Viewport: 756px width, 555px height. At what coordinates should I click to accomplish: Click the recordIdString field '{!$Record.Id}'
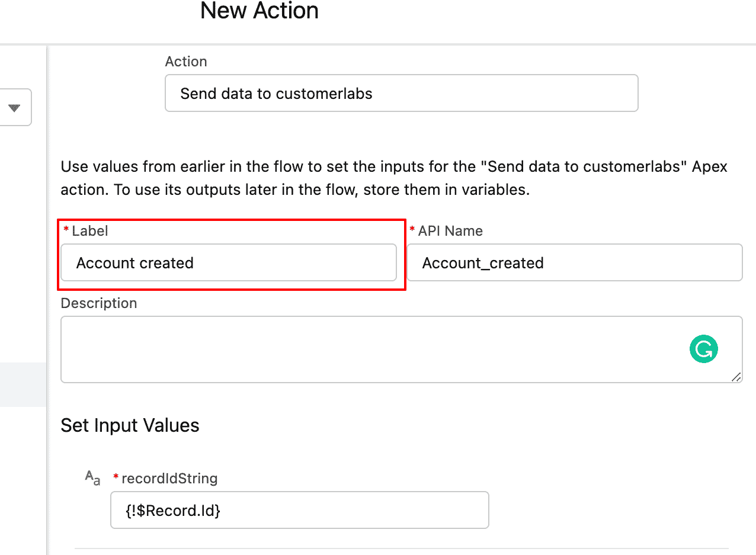click(299, 510)
